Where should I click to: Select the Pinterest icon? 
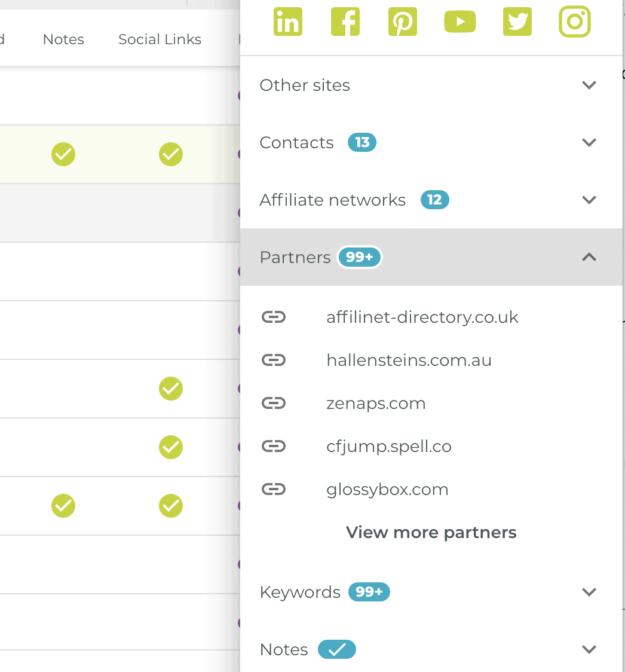[x=402, y=22]
